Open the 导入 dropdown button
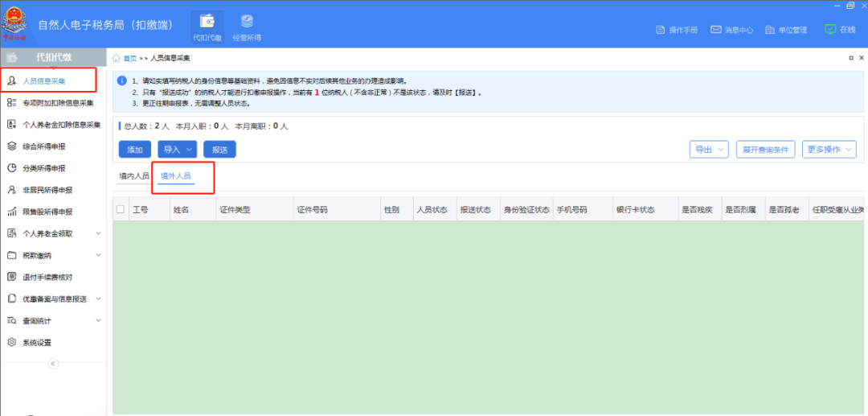The image size is (868, 416). tap(177, 150)
